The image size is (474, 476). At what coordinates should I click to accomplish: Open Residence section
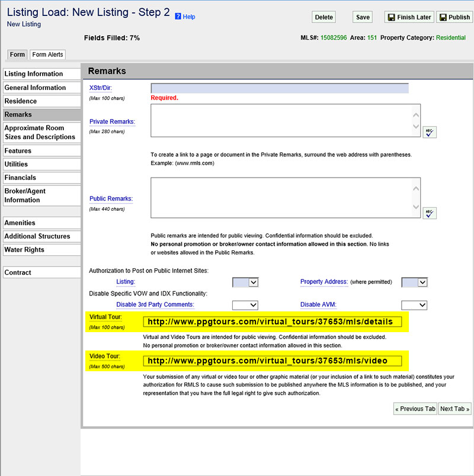click(x=42, y=101)
